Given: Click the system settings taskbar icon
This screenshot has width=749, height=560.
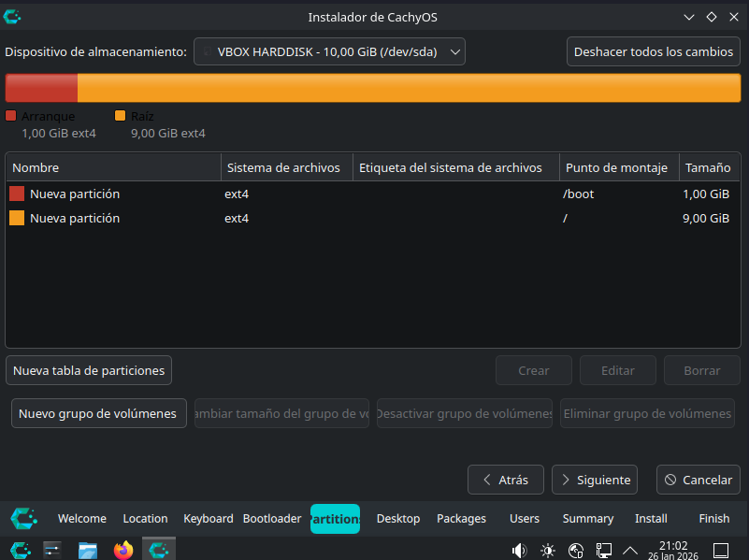Looking at the screenshot, I should click(x=53, y=550).
